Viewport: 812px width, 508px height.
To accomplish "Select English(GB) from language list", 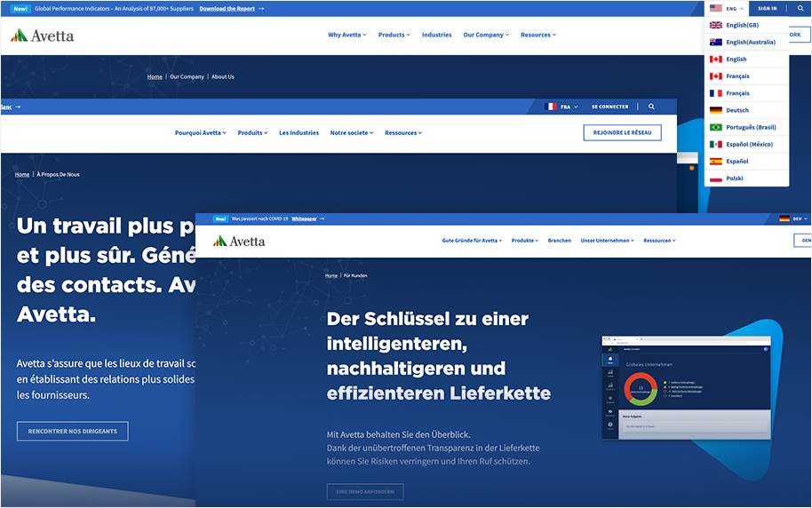I will [746, 25].
